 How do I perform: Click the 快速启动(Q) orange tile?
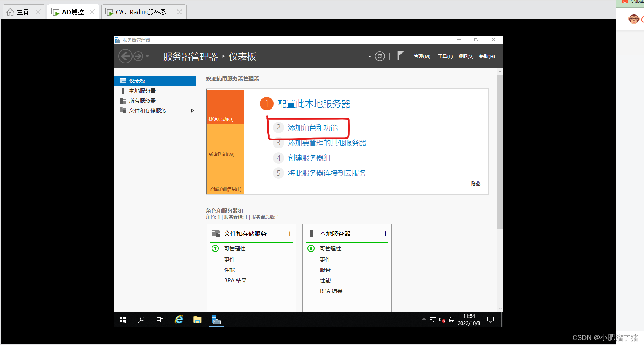tap(226, 107)
